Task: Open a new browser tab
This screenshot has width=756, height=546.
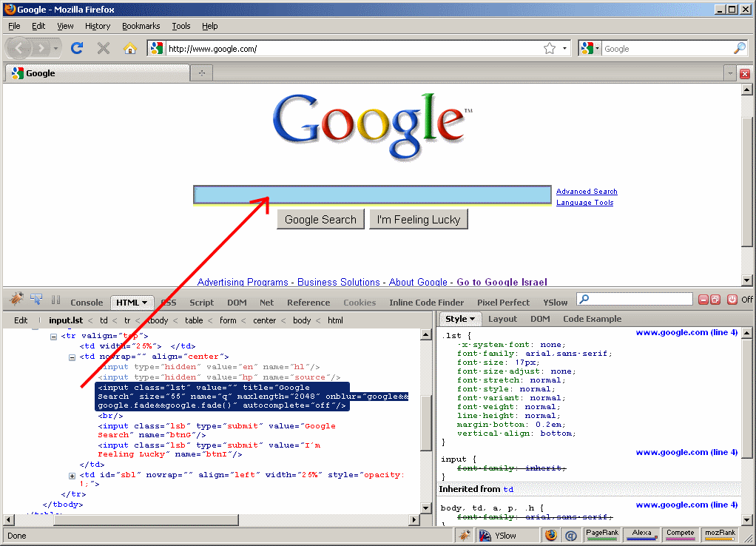Action: [x=201, y=73]
